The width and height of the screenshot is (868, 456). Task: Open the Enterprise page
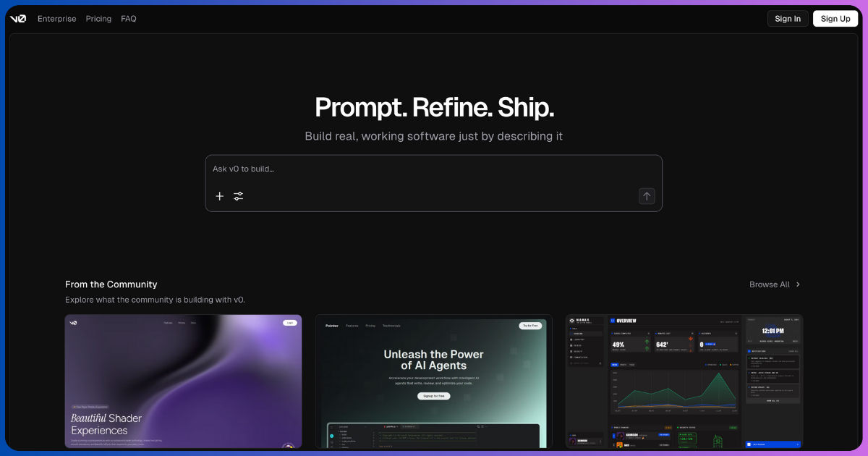(57, 19)
